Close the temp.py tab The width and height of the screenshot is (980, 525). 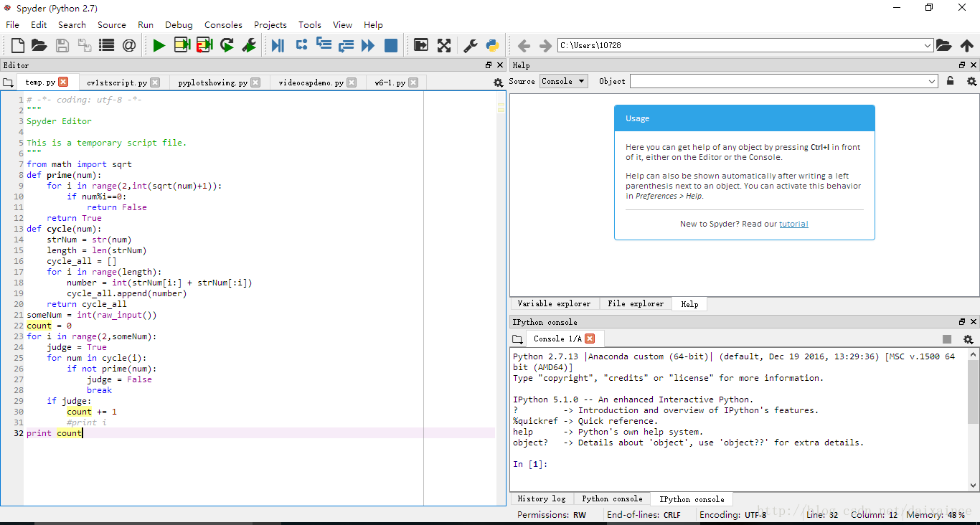coord(63,82)
